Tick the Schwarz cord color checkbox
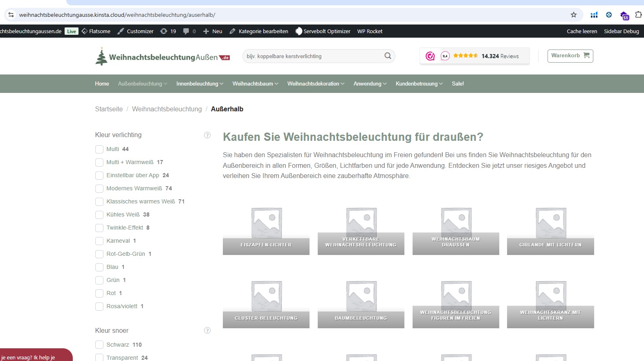Viewport: 644px width, 361px height. tap(99, 345)
